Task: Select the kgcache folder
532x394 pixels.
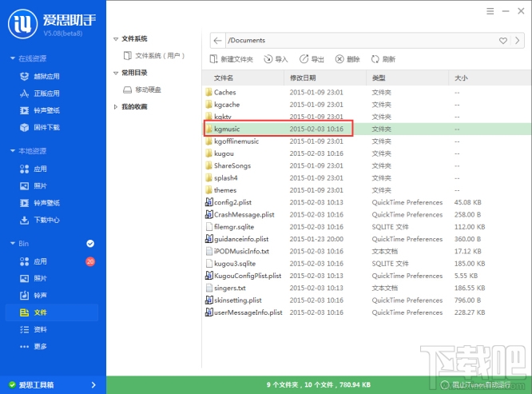Action: point(367,105)
